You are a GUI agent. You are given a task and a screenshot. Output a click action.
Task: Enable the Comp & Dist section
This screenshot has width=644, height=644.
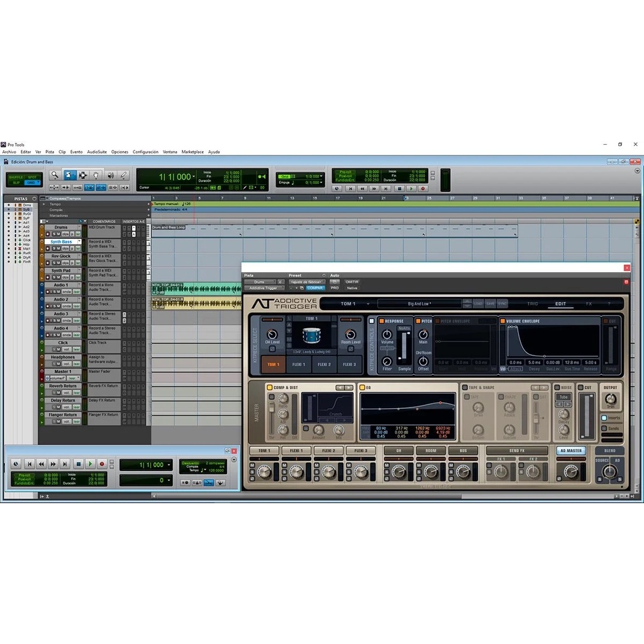pyautogui.click(x=270, y=387)
